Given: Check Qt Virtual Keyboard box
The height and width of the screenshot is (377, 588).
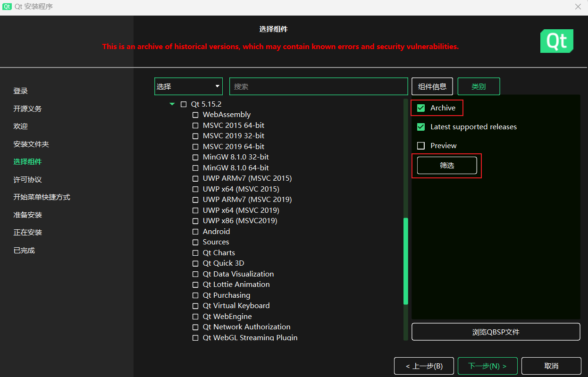Looking at the screenshot, I should (x=195, y=306).
